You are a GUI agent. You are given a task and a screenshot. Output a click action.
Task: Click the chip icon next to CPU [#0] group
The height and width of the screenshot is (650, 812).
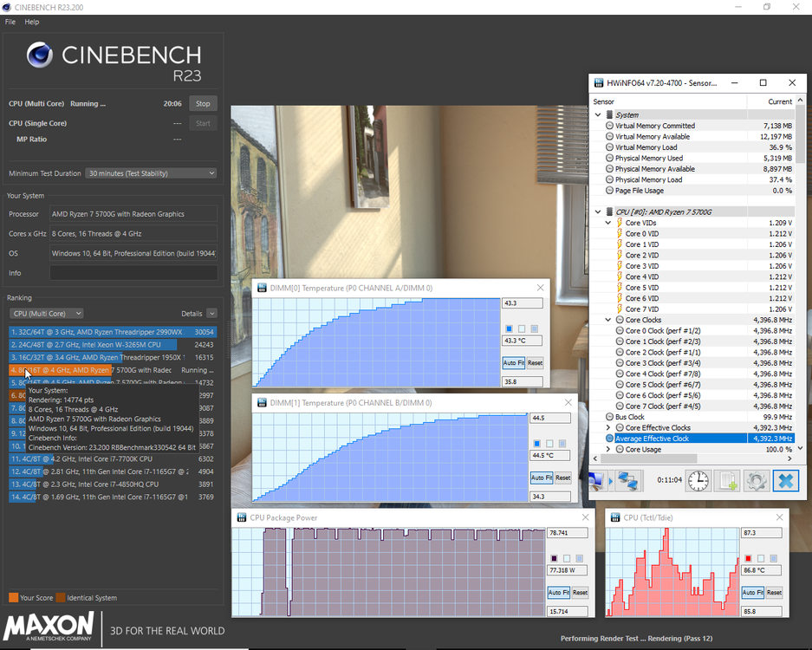click(609, 211)
